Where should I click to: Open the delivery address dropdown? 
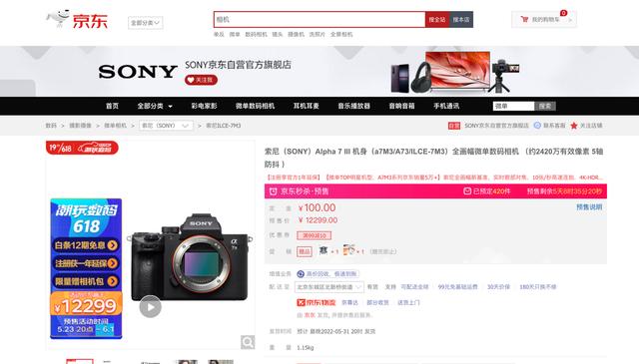[x=329, y=287]
